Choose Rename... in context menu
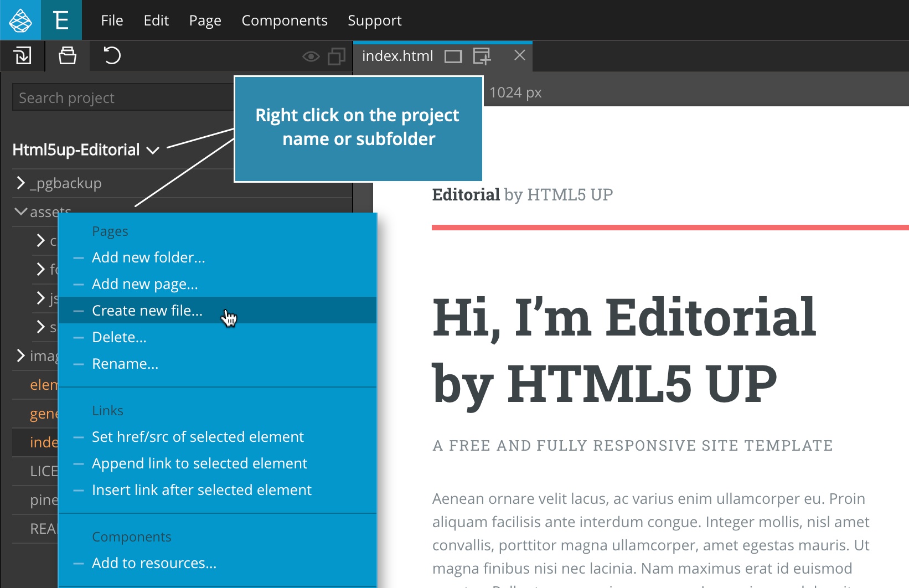This screenshot has height=588, width=909. click(217, 364)
